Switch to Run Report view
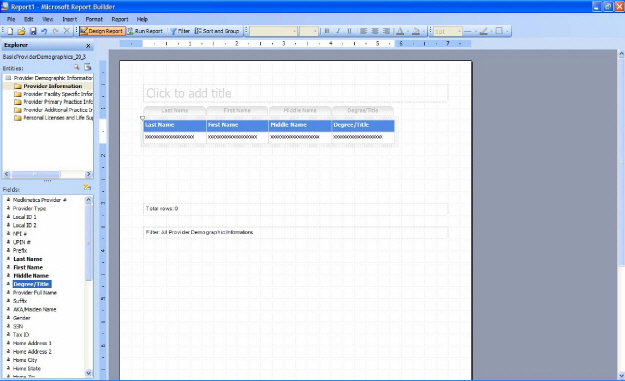Screen dimensions: 625x381 145,31
